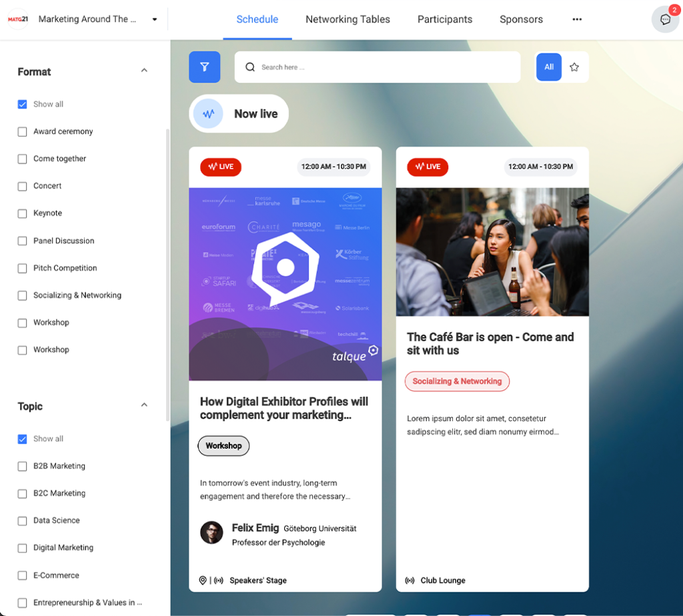Viewport: 683px width, 616px height.
Task: Open the talque logo session thumbnail
Action: pyautogui.click(x=285, y=284)
